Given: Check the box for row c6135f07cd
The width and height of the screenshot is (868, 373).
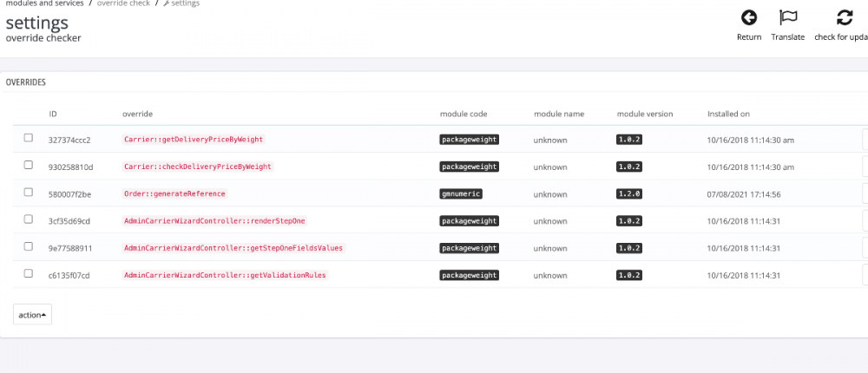Looking at the screenshot, I should (29, 274).
